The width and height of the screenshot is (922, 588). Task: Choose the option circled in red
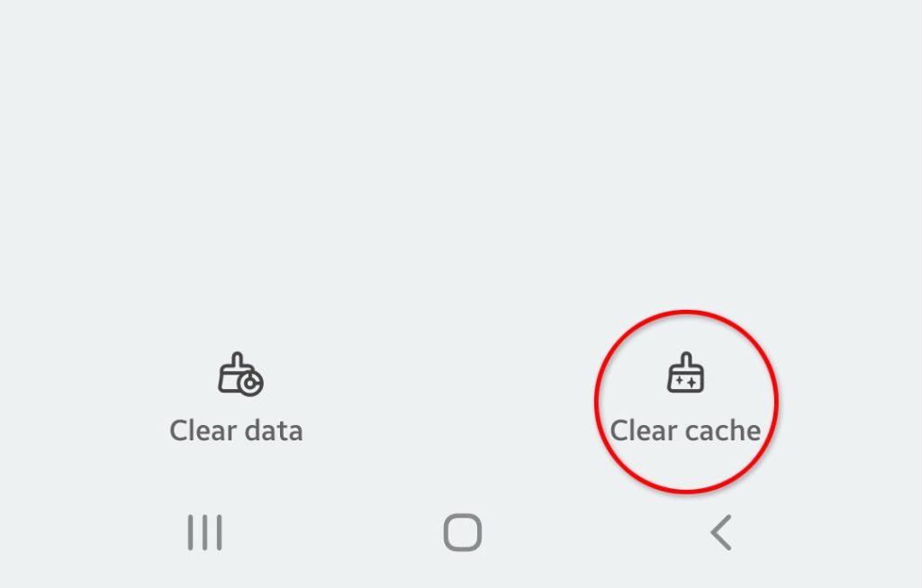tap(685, 398)
